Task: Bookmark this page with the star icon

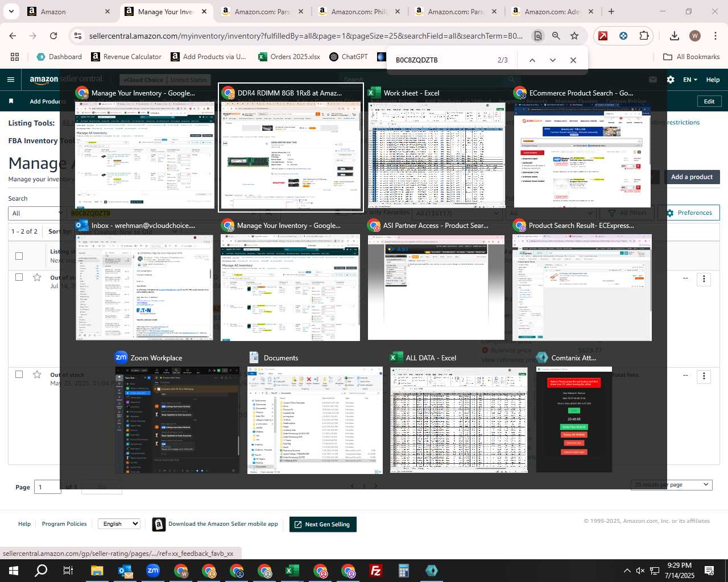Action: tap(574, 36)
